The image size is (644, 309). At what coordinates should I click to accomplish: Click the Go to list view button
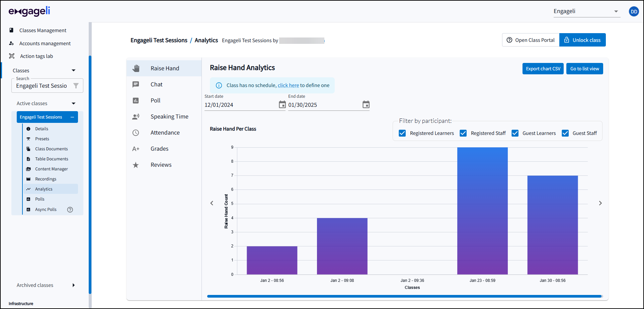pyautogui.click(x=585, y=69)
